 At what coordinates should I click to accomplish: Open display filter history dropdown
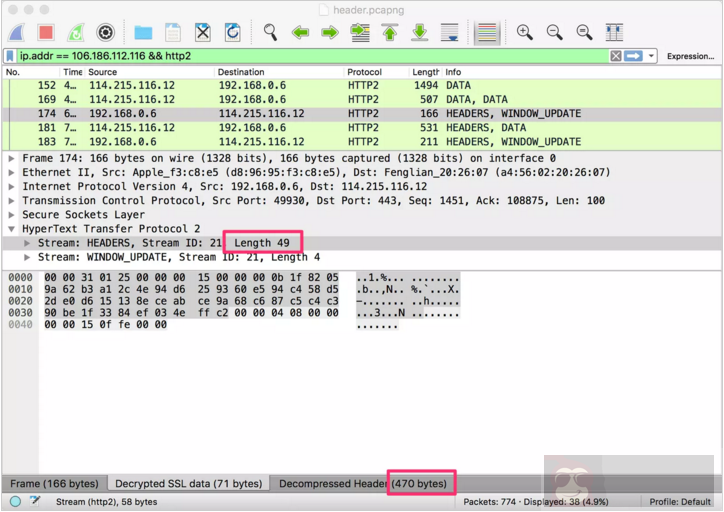[x=651, y=56]
